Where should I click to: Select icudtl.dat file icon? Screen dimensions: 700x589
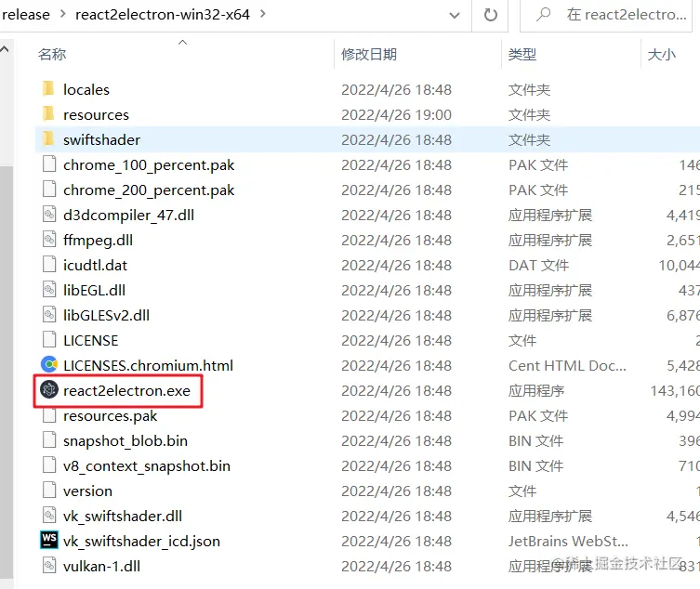[49, 264]
